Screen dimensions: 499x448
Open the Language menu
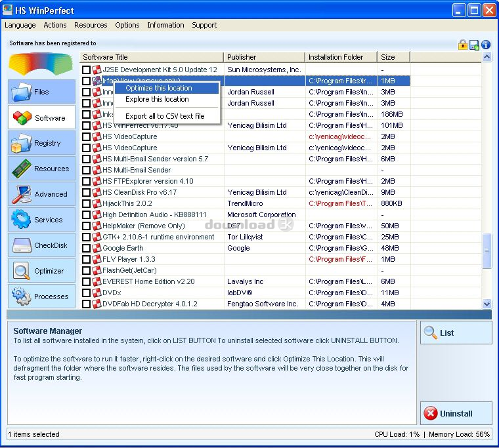[x=20, y=25]
